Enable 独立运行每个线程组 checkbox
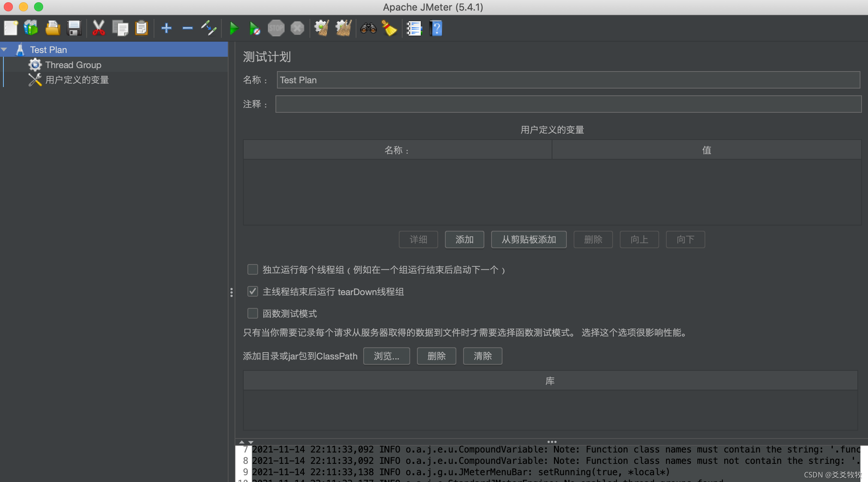 [x=252, y=270]
